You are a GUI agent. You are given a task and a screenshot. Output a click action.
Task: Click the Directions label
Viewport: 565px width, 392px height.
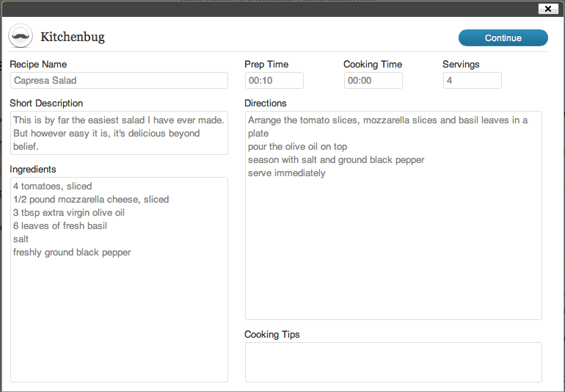point(265,104)
